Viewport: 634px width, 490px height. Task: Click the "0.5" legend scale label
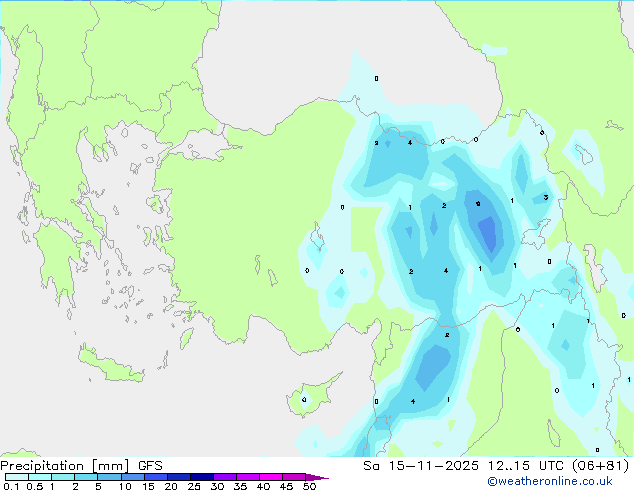(34, 486)
